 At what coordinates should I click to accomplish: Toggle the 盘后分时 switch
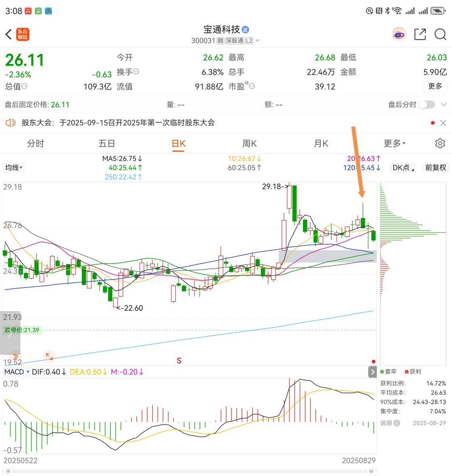coord(427,105)
